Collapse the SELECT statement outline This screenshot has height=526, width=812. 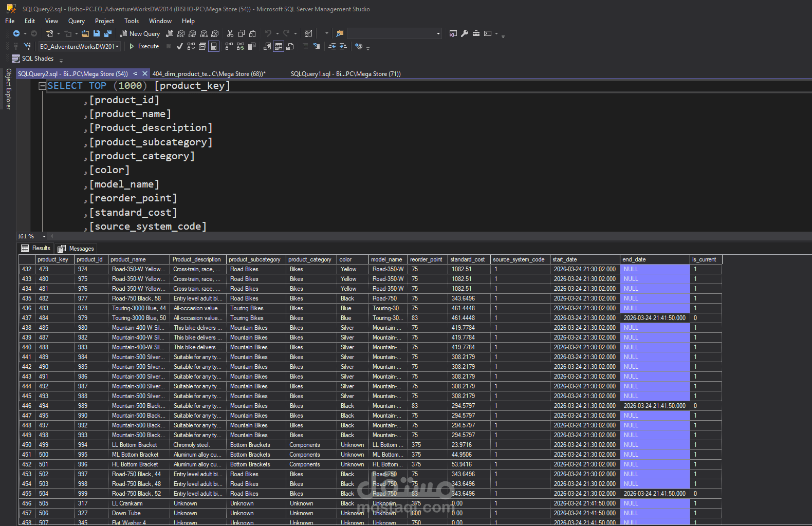[43, 86]
